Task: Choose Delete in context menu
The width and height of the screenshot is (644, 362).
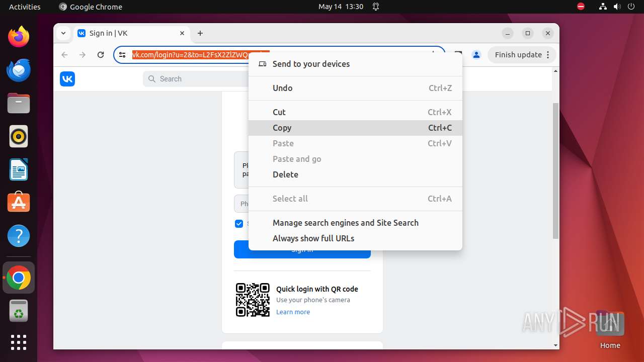Action: 355,174
